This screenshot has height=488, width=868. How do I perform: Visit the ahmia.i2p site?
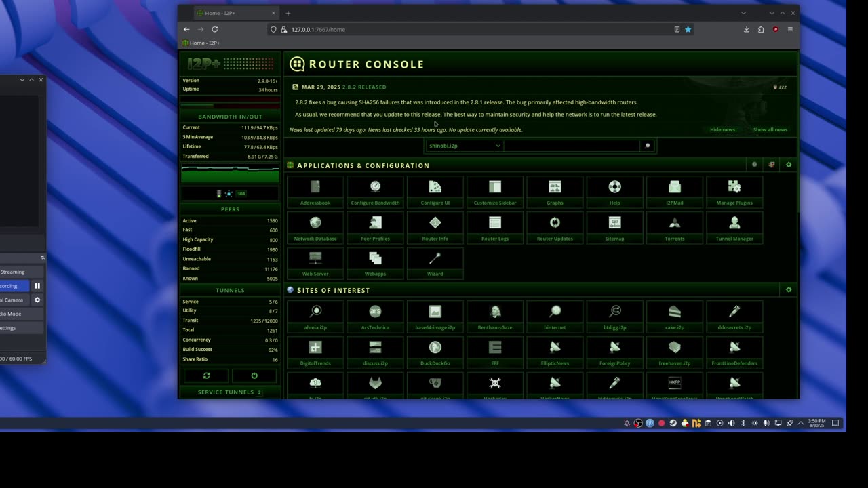315,317
